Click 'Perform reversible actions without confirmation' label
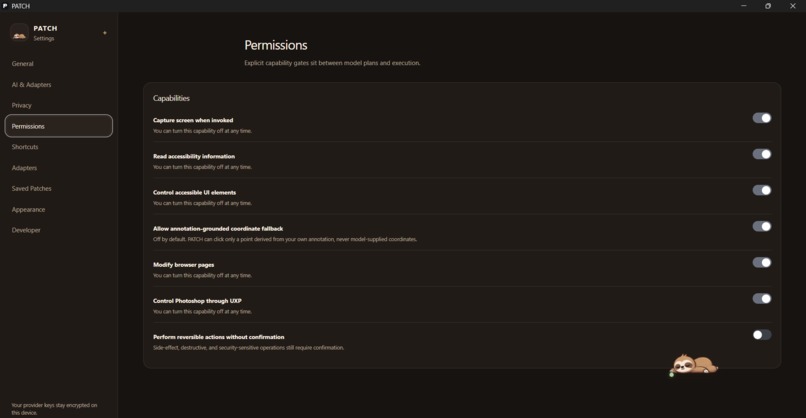 click(x=218, y=337)
